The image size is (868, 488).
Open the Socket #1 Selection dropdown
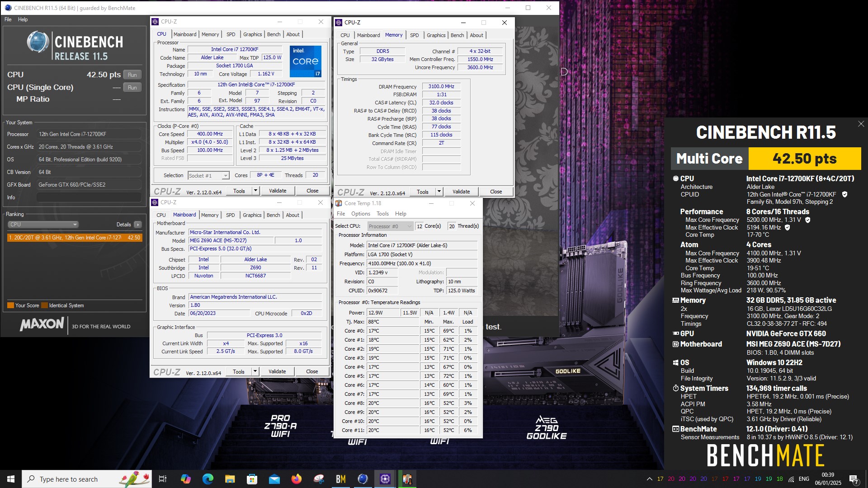tap(208, 175)
